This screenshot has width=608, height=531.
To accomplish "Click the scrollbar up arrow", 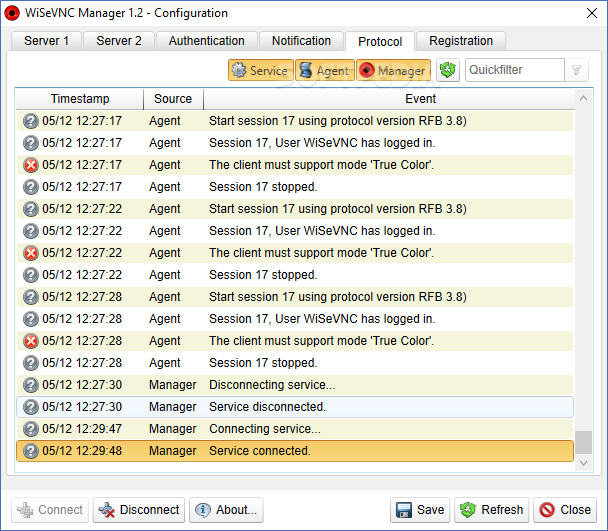I will [x=583, y=99].
